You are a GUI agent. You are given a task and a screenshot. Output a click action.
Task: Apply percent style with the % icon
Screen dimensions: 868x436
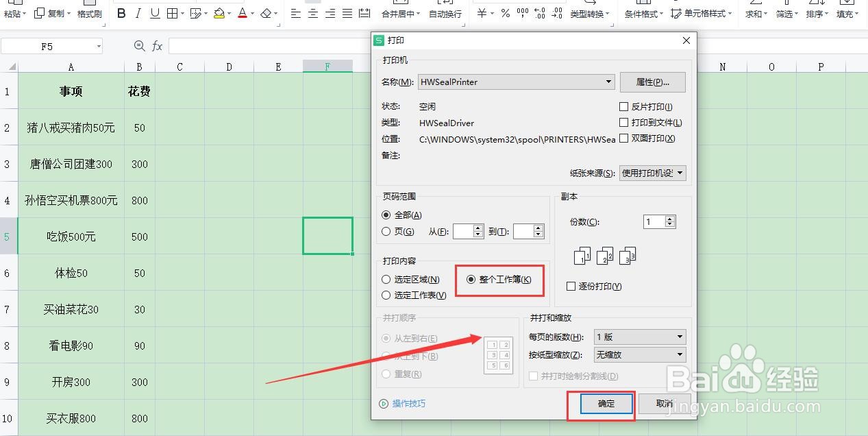[x=505, y=13]
